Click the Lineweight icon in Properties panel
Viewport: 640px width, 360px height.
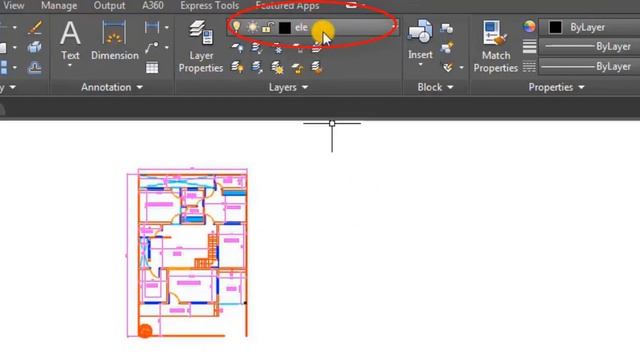(x=529, y=47)
